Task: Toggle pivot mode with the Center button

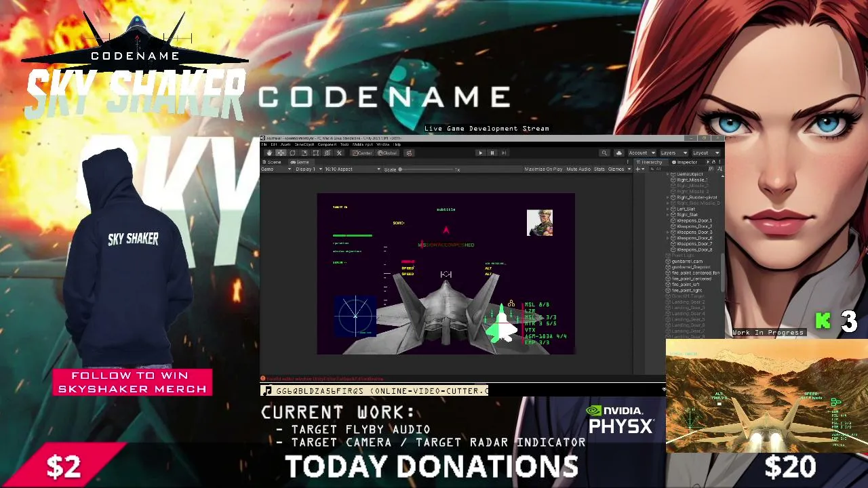Action: (363, 152)
